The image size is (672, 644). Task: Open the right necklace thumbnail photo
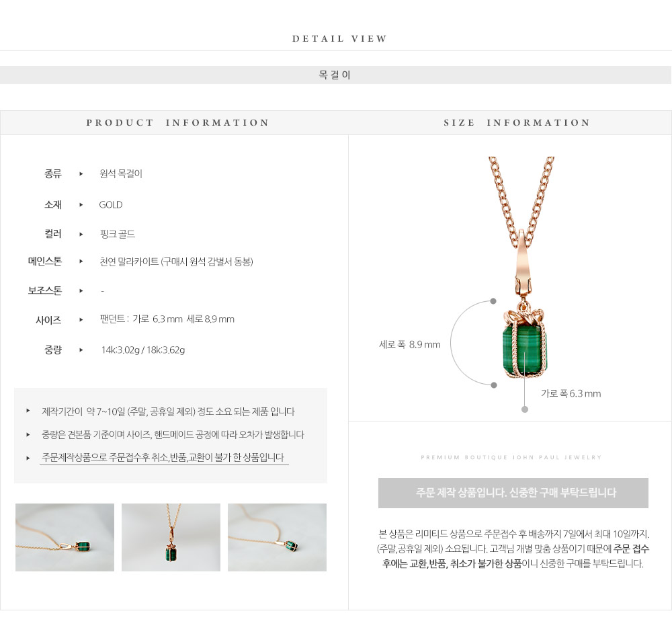click(x=277, y=537)
